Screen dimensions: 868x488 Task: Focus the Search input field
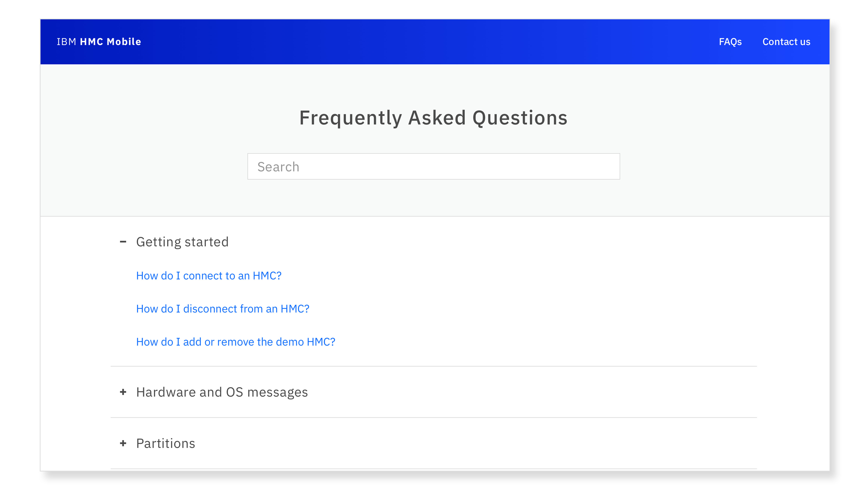tap(433, 166)
